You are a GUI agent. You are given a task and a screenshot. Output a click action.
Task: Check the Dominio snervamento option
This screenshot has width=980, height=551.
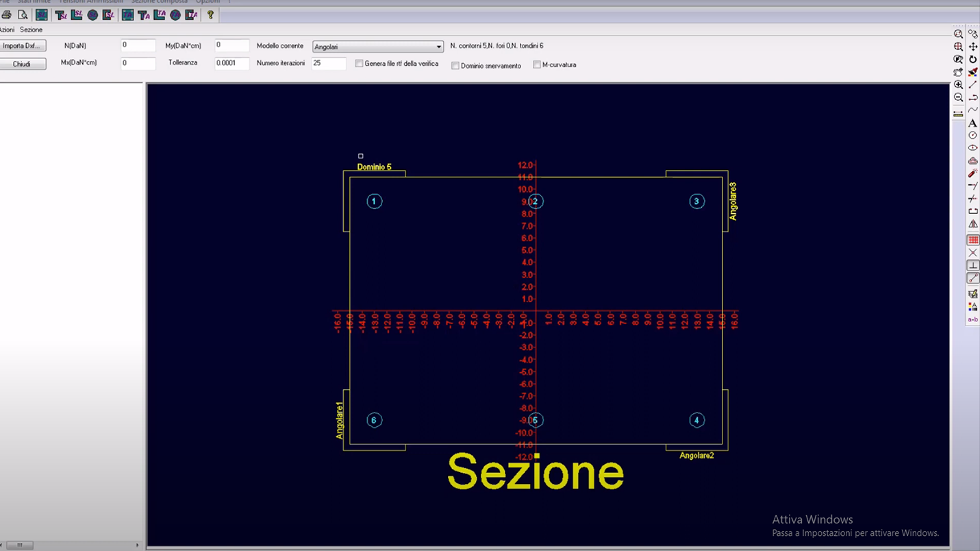coord(455,66)
